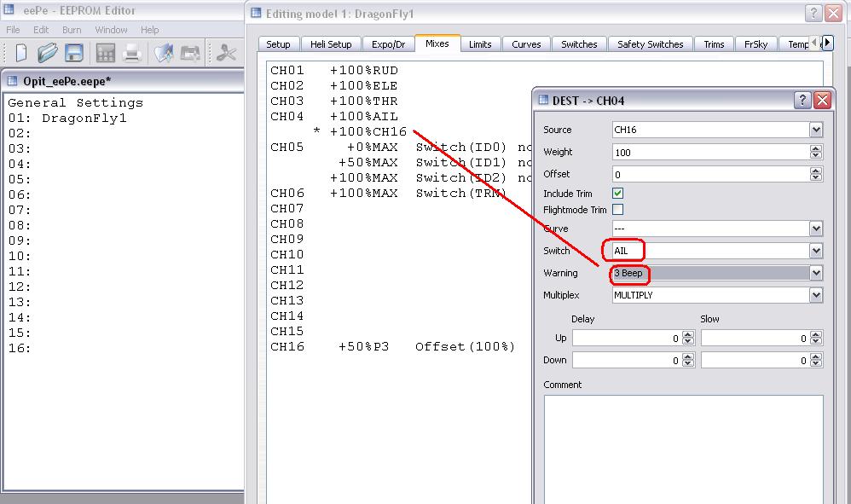The width and height of the screenshot is (851, 504).
Task: Click the load-from-folder icon beside the printer
Action: pos(163,53)
